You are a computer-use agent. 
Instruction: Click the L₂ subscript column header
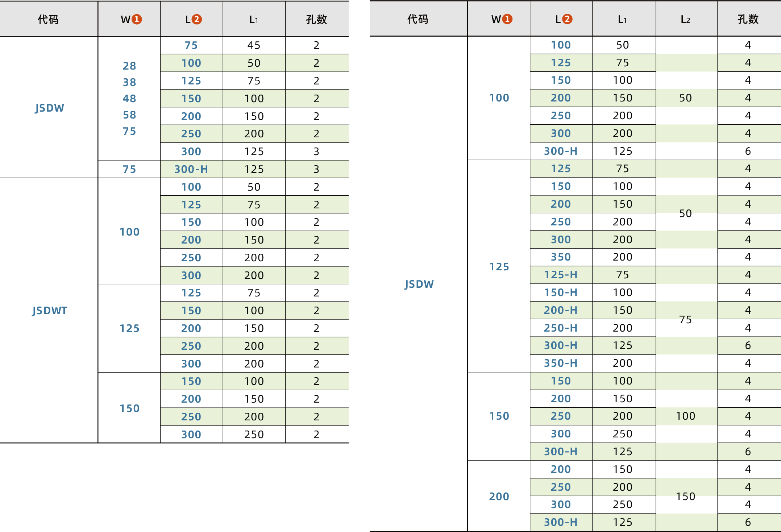[x=685, y=19]
